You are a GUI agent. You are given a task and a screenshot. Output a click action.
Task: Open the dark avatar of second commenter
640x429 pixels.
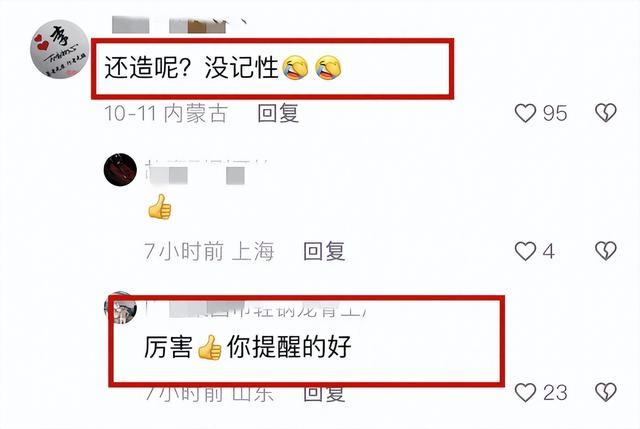coord(120,169)
